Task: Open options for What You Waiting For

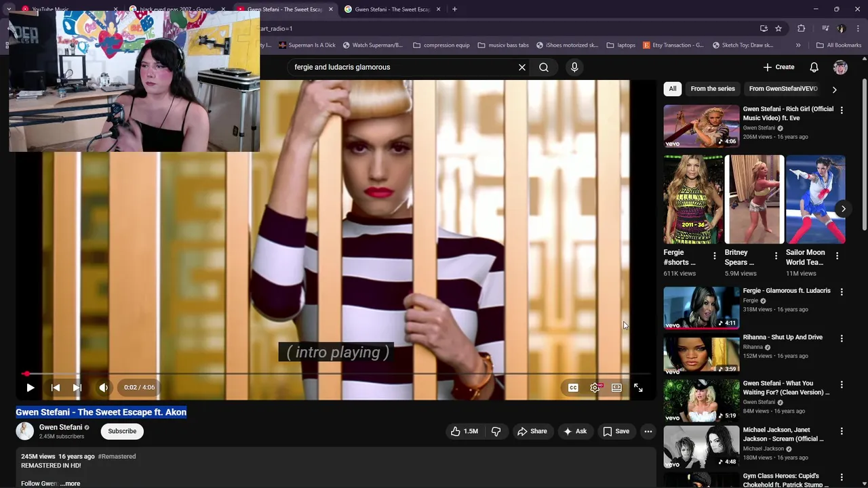Action: click(842, 384)
